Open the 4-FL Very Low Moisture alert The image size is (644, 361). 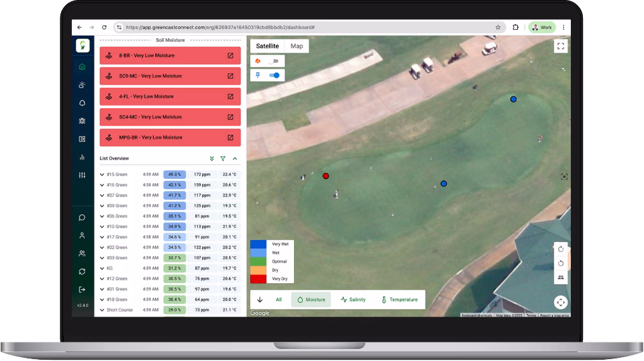170,97
